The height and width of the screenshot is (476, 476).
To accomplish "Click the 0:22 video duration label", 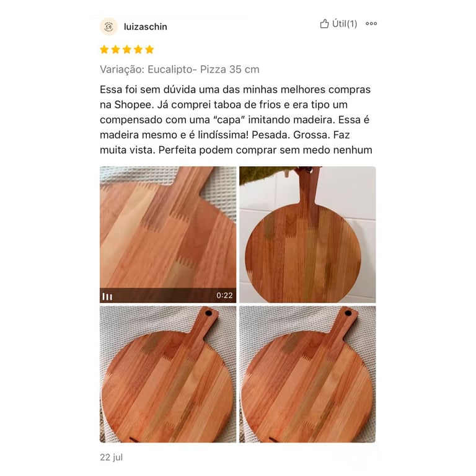I will coord(224,296).
